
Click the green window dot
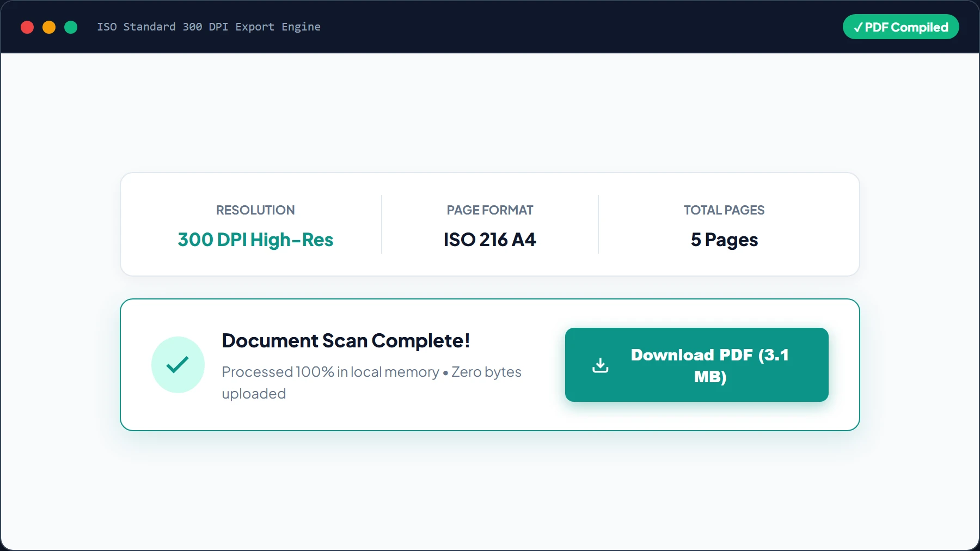[x=71, y=27]
